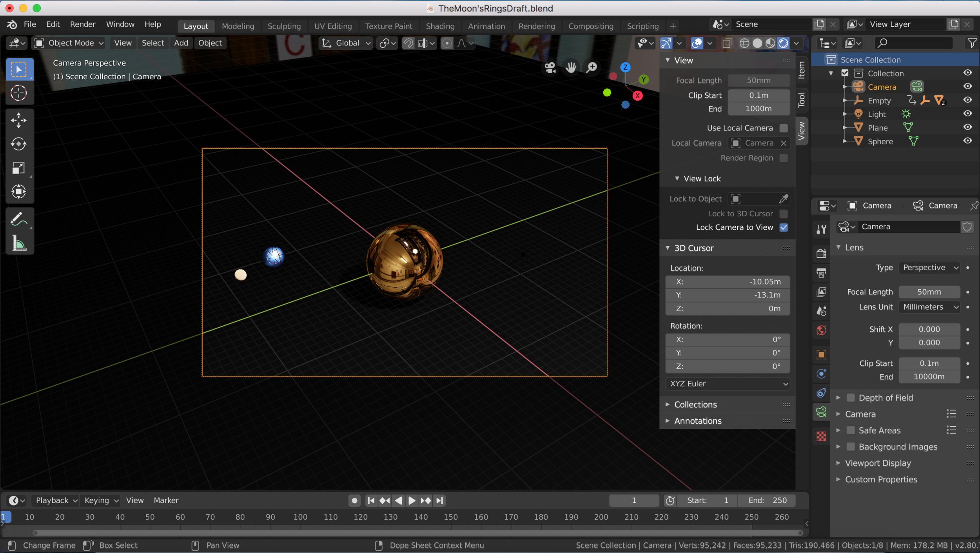Open the Physics properties tab
Image resolution: width=980 pixels, height=553 pixels.
pyautogui.click(x=821, y=374)
